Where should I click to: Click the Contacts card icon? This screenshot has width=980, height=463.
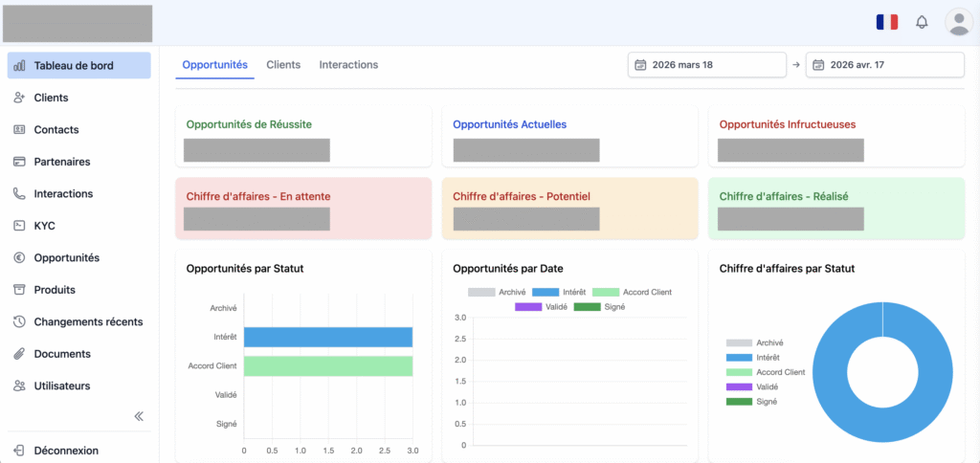(19, 129)
